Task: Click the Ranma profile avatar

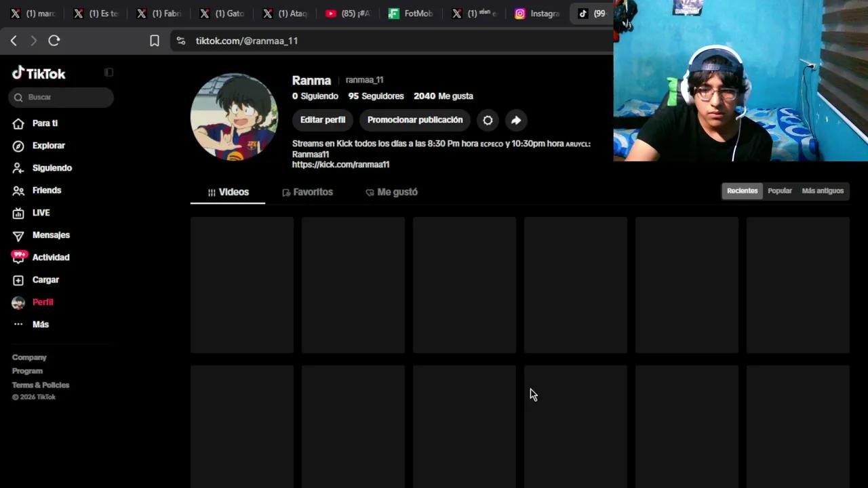Action: (x=234, y=117)
